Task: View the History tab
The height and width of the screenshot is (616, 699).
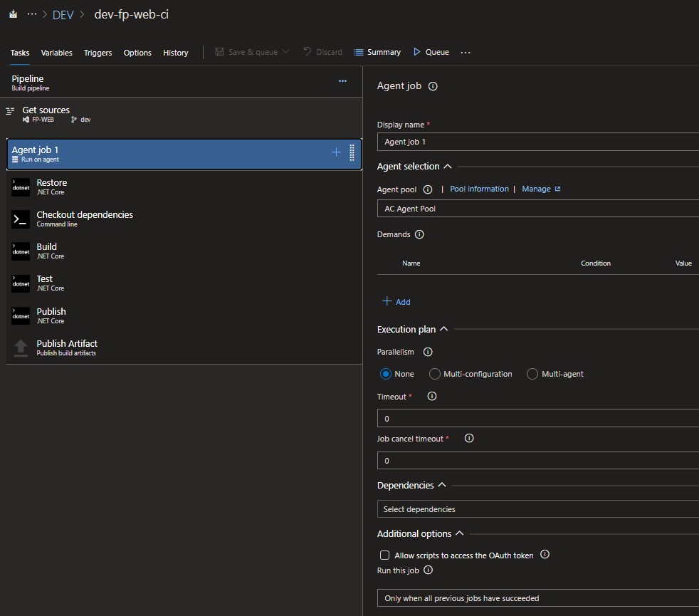Action: [x=176, y=53]
